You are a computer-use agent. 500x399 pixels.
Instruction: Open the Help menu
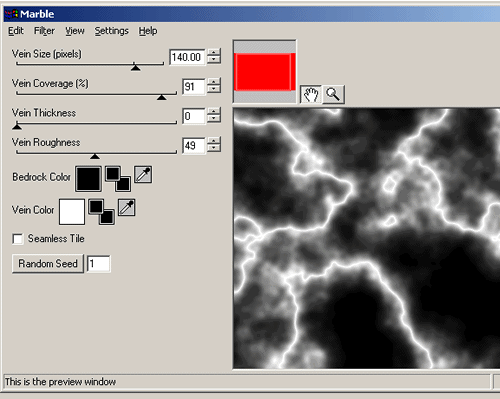[x=148, y=31]
